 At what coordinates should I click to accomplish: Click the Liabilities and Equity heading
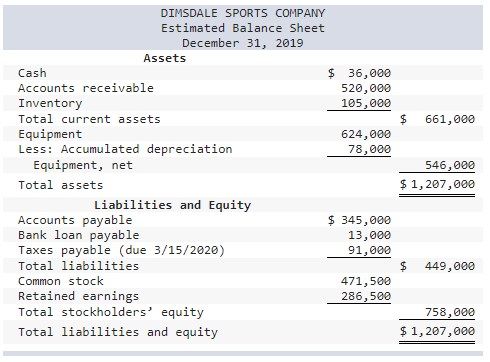pyautogui.click(x=173, y=205)
